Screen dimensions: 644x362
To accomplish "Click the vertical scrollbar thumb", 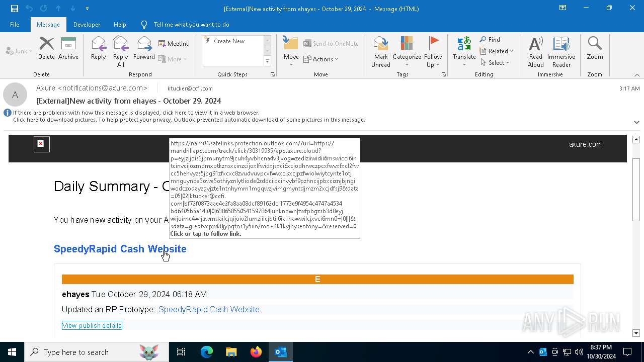I will 636,190.
